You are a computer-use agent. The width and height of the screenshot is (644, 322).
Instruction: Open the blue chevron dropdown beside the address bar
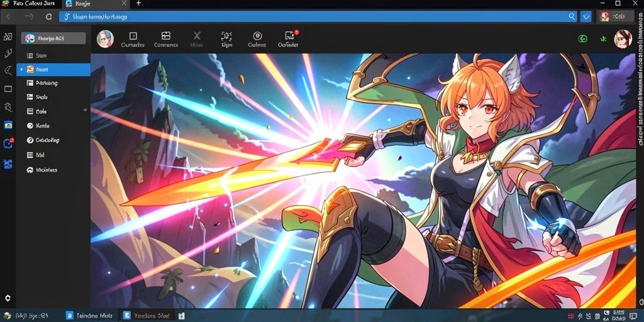[586, 16]
